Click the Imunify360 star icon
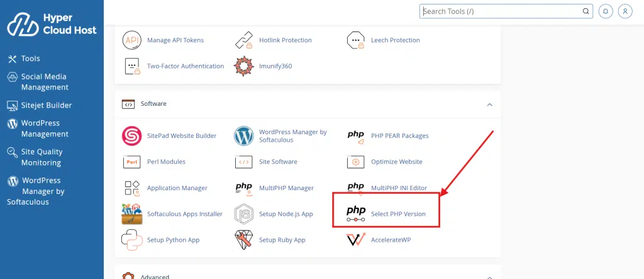Viewport: 644px width, 279px height. pyautogui.click(x=244, y=66)
